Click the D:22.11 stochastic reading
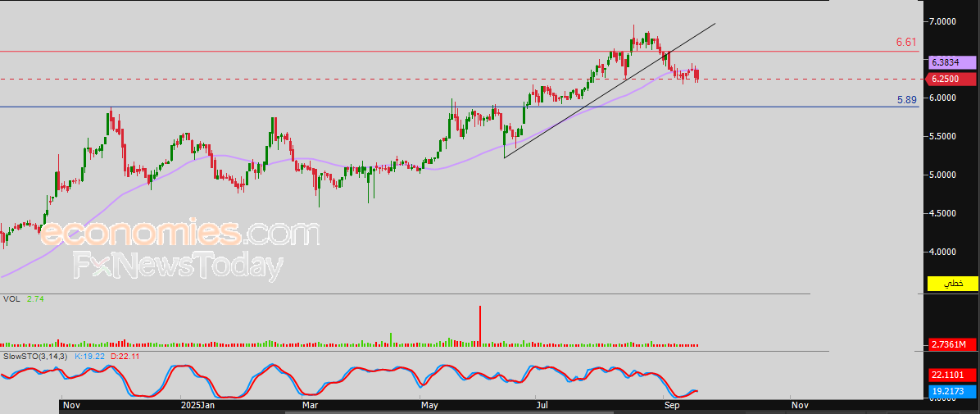980x414 pixels. pyautogui.click(x=125, y=356)
